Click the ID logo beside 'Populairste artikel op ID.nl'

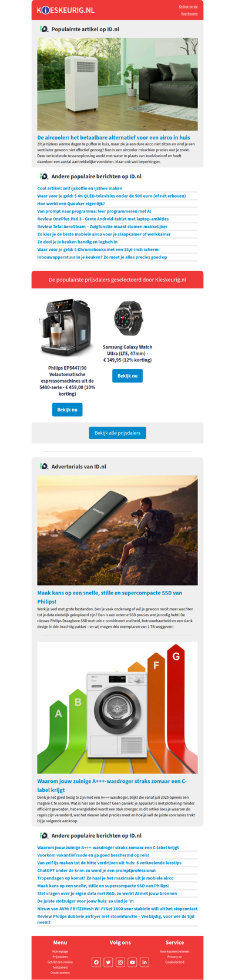pyautogui.click(x=44, y=29)
